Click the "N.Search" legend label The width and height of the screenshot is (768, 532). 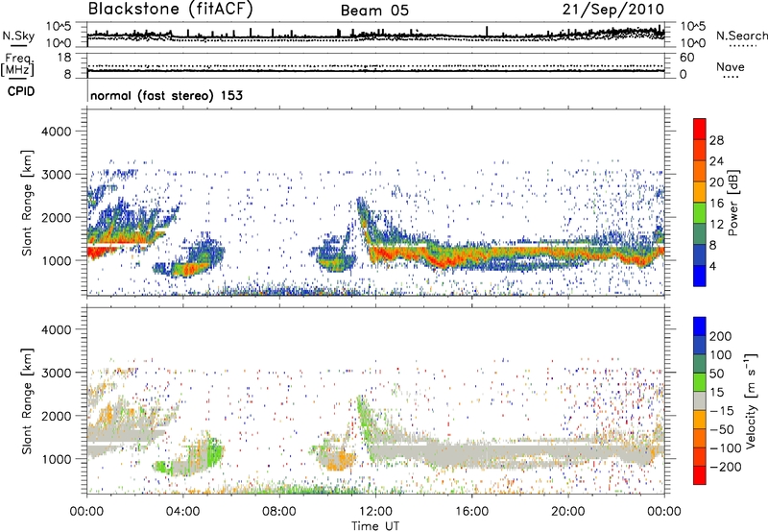click(741, 36)
